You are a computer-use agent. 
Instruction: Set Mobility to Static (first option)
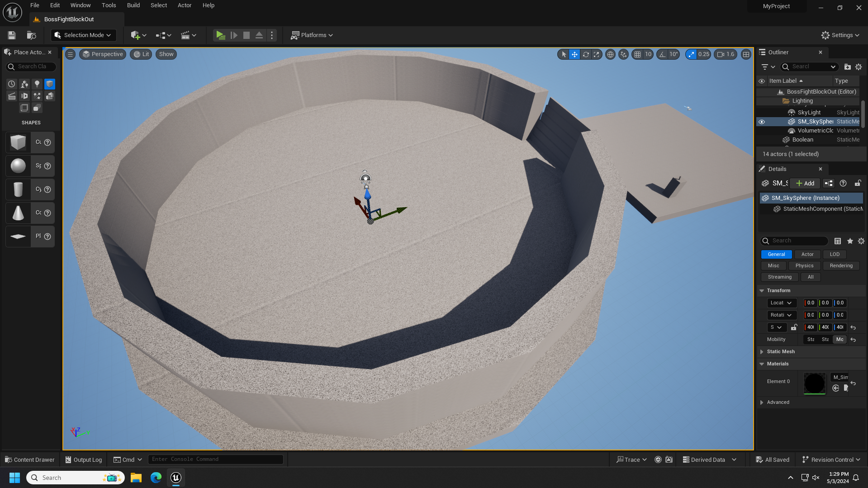pyautogui.click(x=811, y=340)
